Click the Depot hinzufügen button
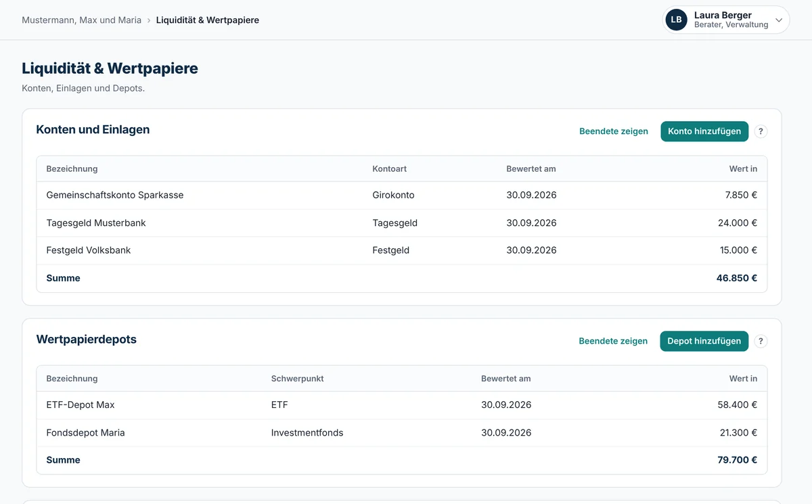This screenshot has width=812, height=504. pos(704,341)
